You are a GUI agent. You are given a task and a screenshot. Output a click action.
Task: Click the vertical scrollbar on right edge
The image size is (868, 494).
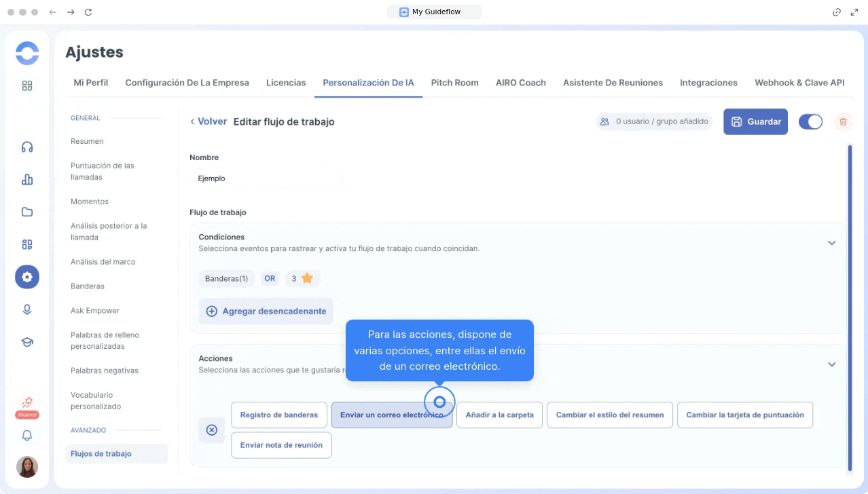click(x=850, y=305)
